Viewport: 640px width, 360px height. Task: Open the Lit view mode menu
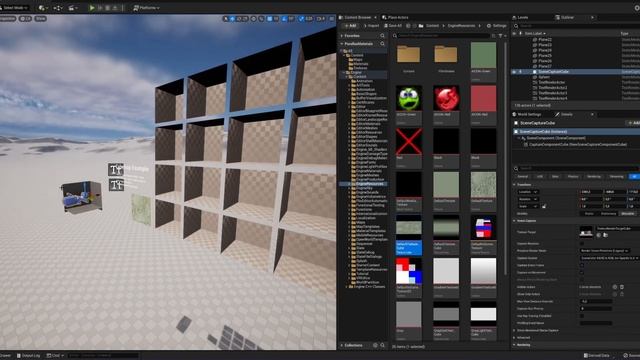pos(25,18)
